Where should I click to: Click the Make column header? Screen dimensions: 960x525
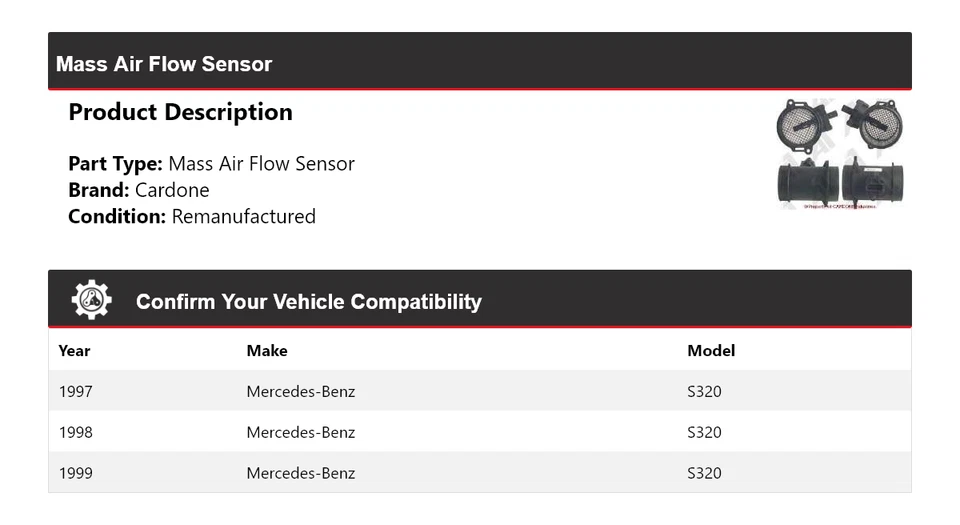267,351
